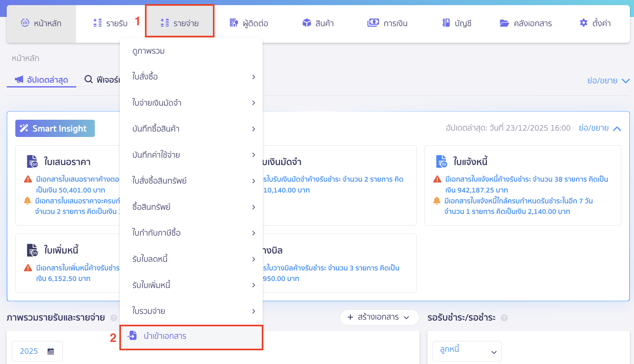
Task: Click the calendar icon beside 2025
Action: click(x=51, y=351)
